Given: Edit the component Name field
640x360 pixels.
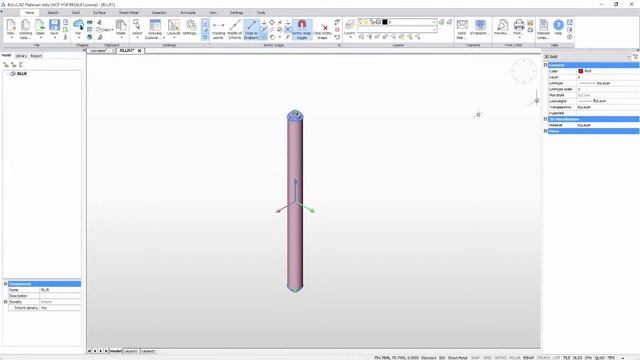Looking at the screenshot, I should point(60,290).
